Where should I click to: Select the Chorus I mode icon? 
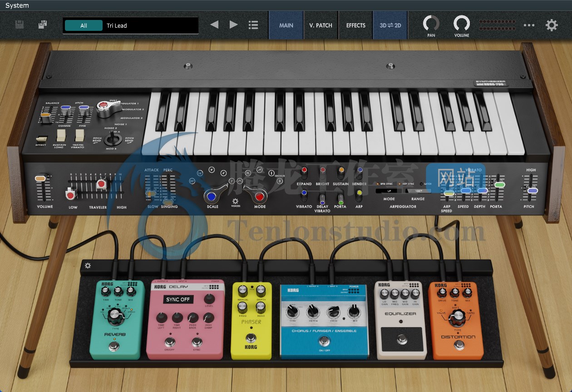[271, 173]
